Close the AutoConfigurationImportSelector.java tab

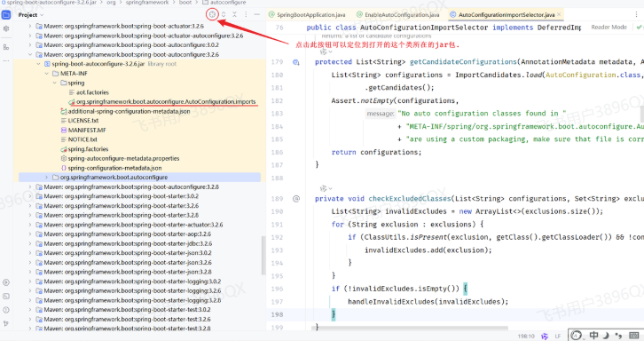click(559, 15)
